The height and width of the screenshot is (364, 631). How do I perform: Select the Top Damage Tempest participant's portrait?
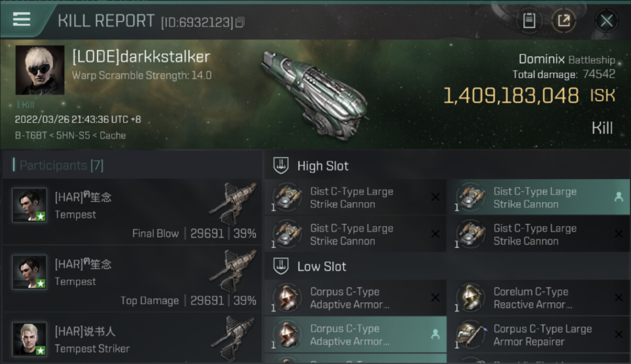[30, 272]
